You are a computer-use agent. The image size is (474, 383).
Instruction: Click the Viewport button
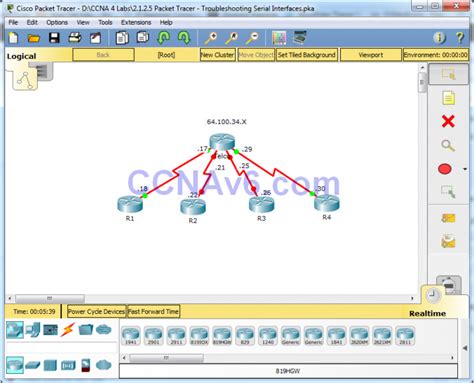pyautogui.click(x=371, y=55)
